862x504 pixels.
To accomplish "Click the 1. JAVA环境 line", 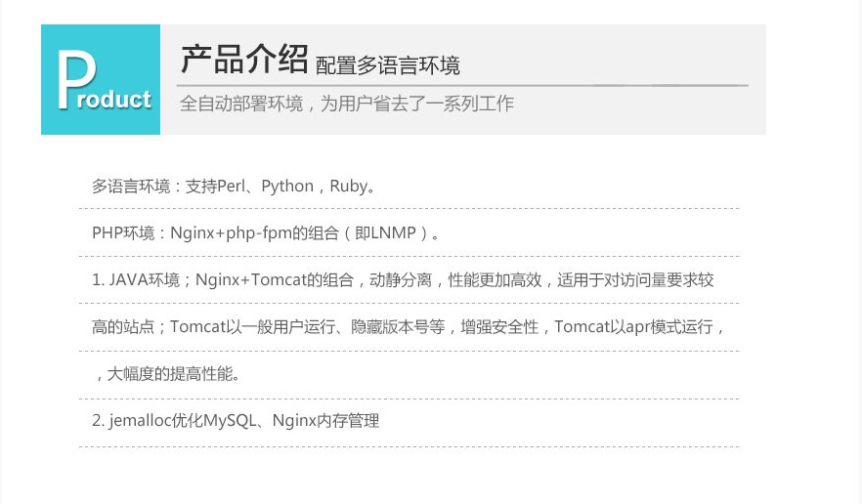I will (x=403, y=280).
